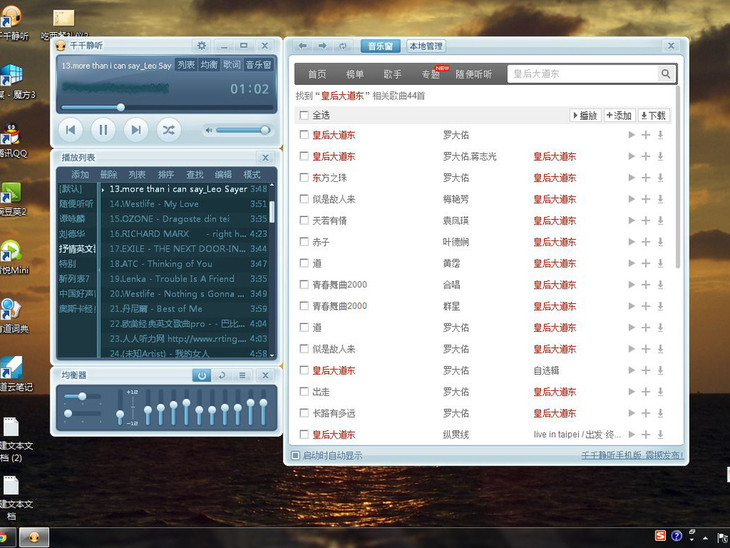Viewport: 730px width, 548px height.
Task: Refresh the music window page
Action: pyautogui.click(x=343, y=46)
